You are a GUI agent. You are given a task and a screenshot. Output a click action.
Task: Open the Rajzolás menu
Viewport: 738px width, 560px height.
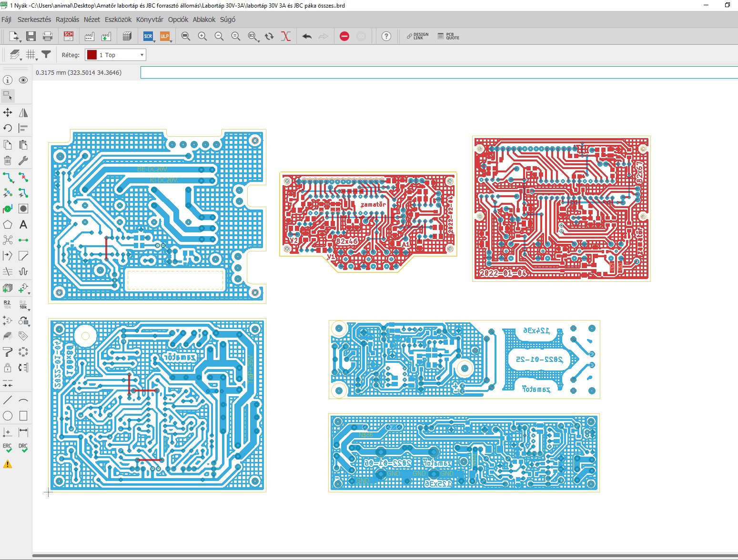coord(68,20)
